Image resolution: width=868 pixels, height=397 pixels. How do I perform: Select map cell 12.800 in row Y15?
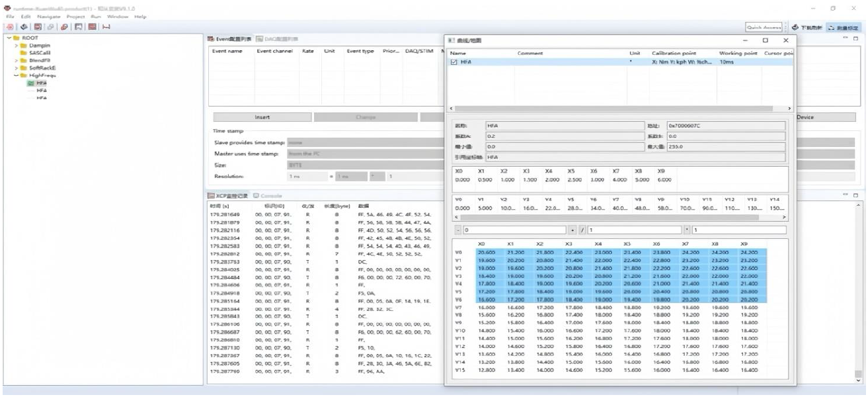(x=486, y=371)
